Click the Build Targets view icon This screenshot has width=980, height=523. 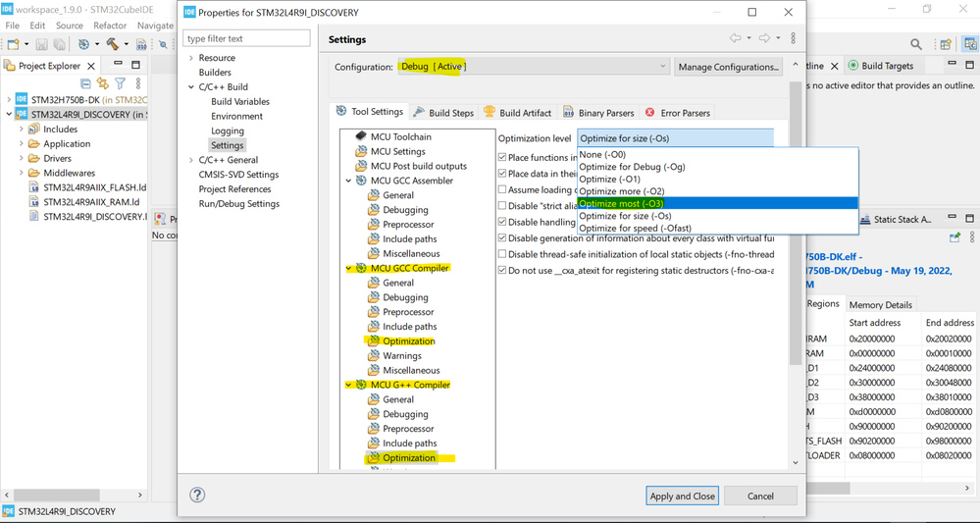click(853, 66)
